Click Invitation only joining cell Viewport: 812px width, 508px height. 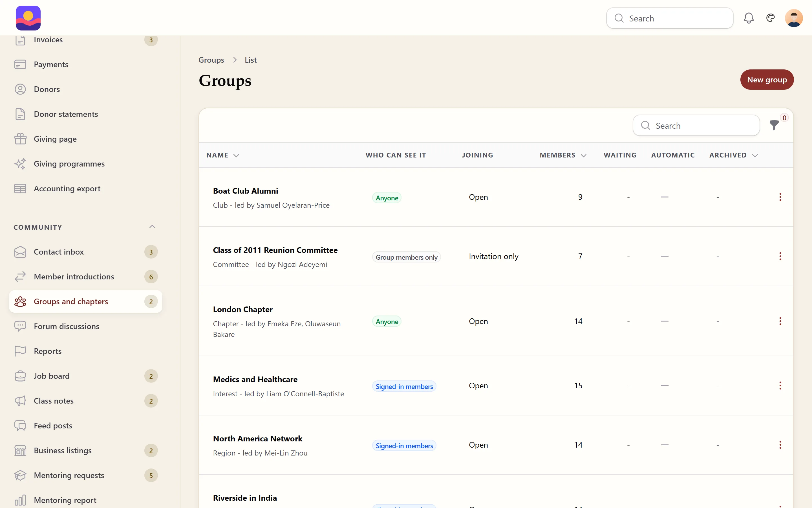coord(493,256)
